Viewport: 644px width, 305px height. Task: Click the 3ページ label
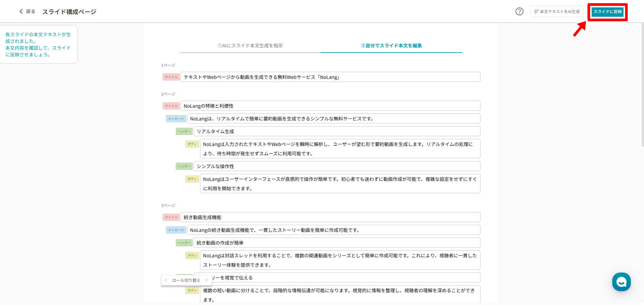pos(168,205)
